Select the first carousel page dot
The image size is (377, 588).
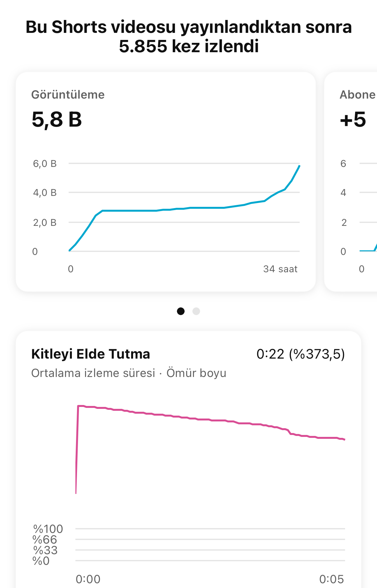(x=181, y=311)
